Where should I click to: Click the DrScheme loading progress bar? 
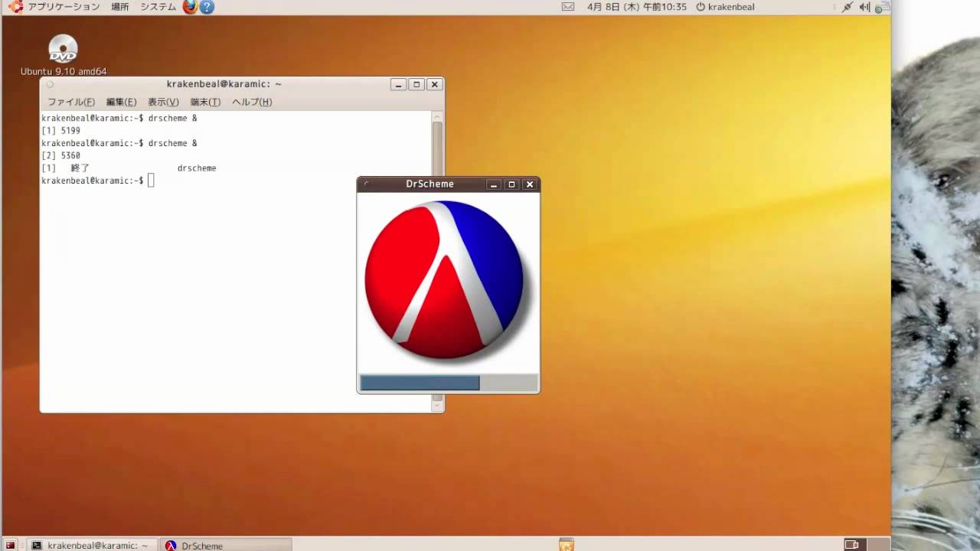pyautogui.click(x=449, y=383)
